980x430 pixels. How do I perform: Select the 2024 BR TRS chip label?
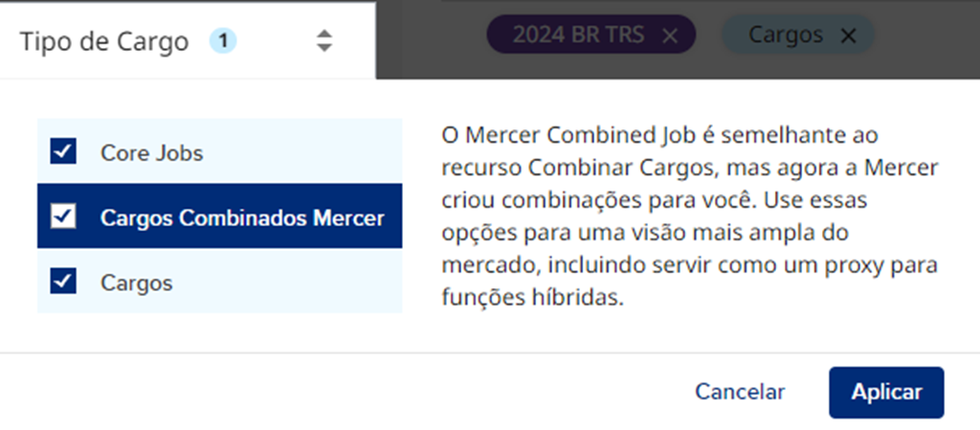pos(578,35)
